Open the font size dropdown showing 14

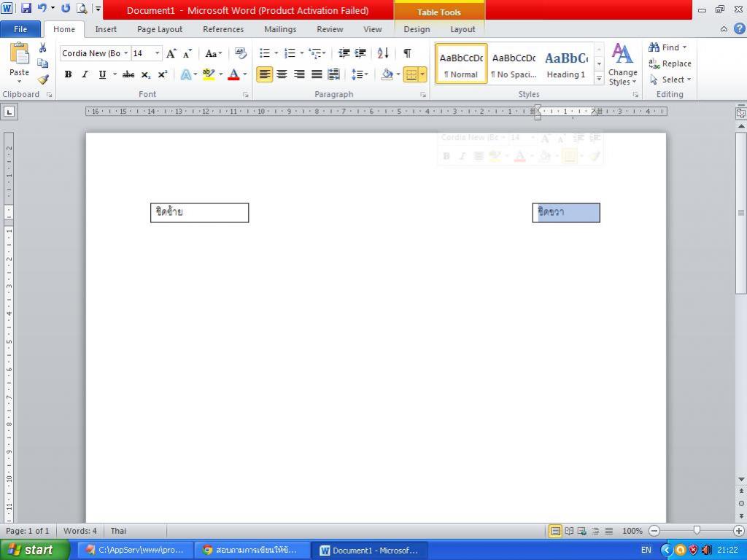(x=158, y=53)
